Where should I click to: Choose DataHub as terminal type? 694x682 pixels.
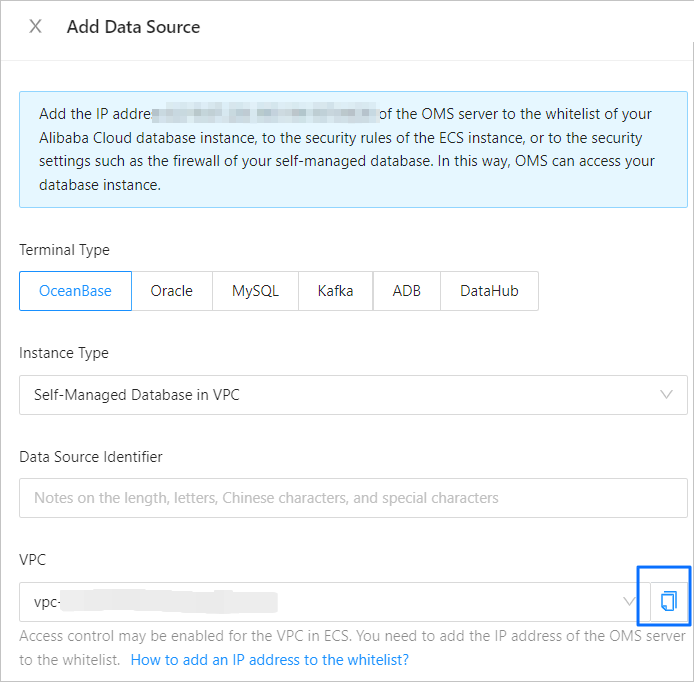tap(488, 291)
